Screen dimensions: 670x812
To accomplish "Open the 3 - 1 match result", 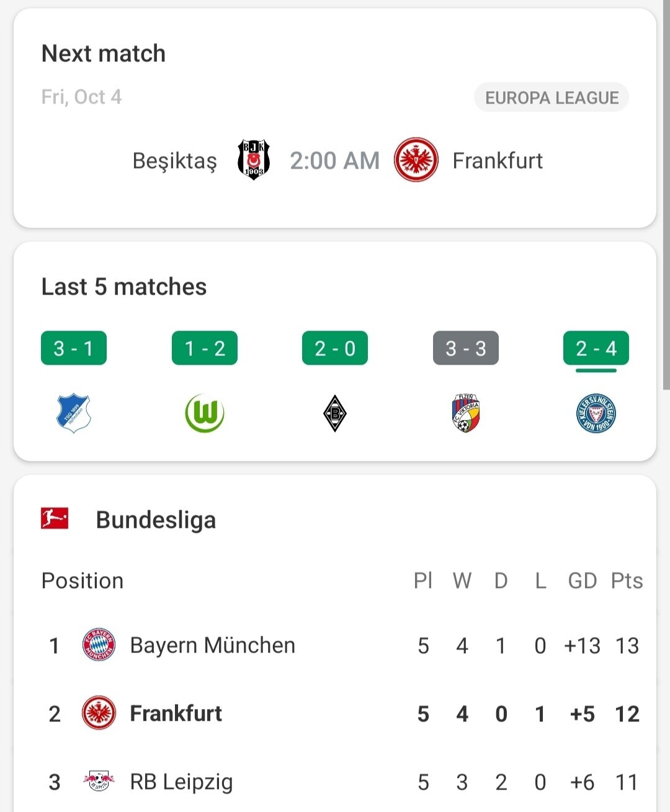I will tap(74, 348).
